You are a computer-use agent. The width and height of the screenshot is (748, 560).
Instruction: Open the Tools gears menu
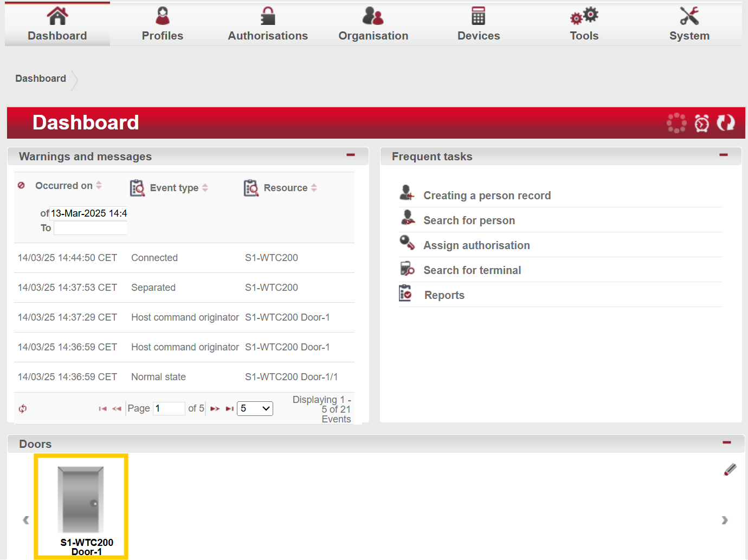click(584, 24)
